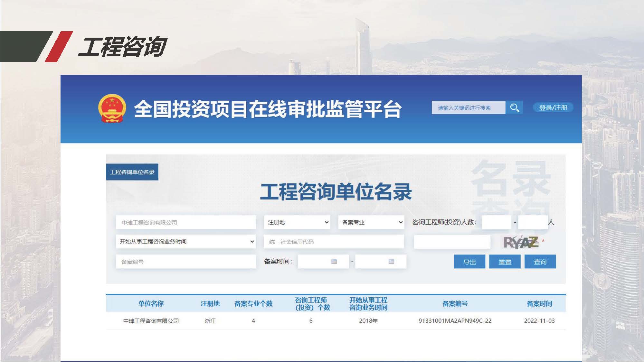Click the 登录/注册 link
The height and width of the screenshot is (362, 644).
click(553, 107)
